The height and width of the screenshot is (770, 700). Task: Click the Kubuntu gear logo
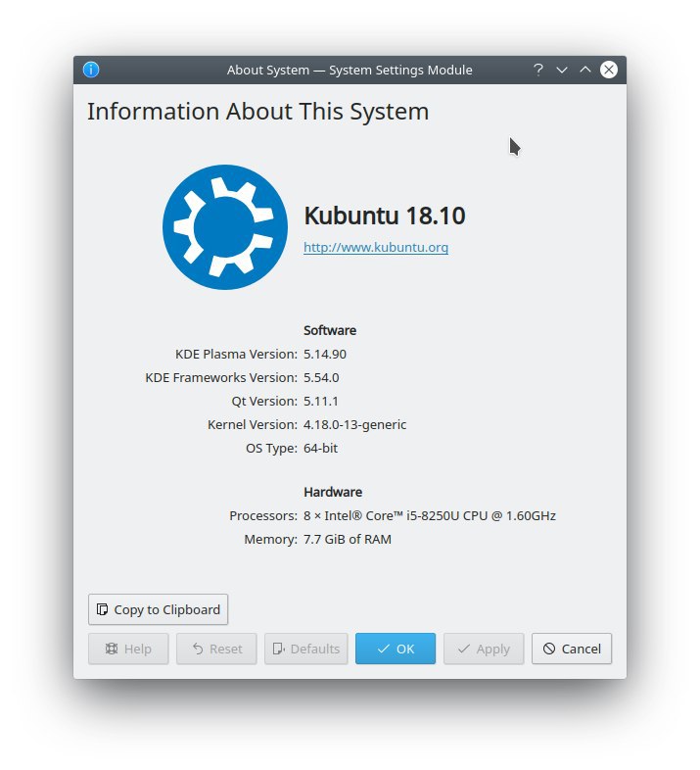[x=225, y=227]
